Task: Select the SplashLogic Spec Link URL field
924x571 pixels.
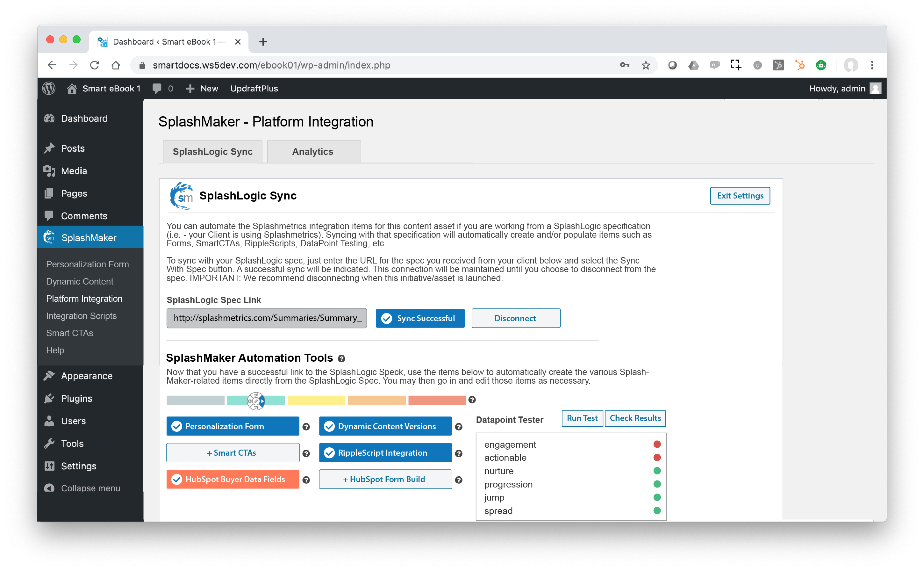Action: click(x=267, y=318)
